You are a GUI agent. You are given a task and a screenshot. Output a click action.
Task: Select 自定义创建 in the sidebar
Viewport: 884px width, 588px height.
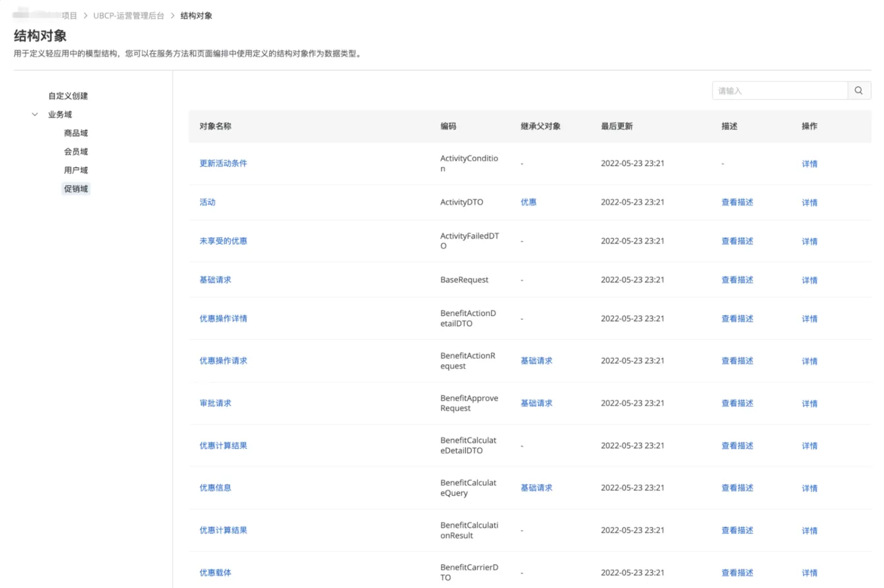68,96
